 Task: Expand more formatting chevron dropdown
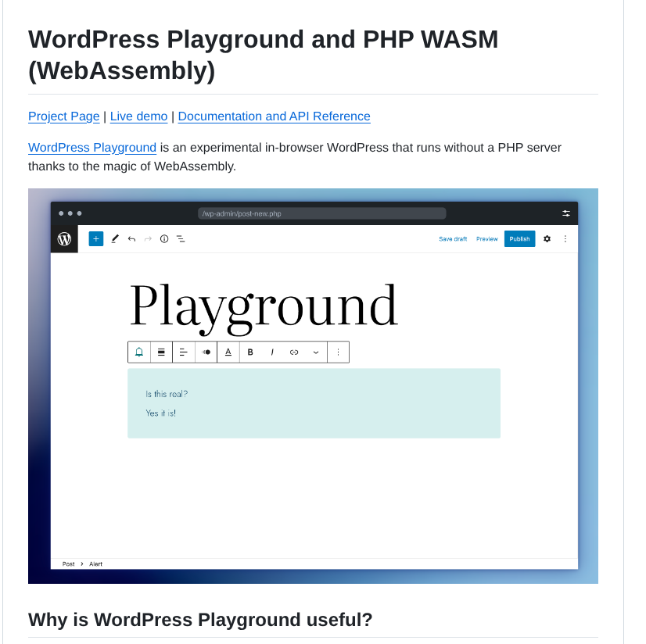click(316, 352)
